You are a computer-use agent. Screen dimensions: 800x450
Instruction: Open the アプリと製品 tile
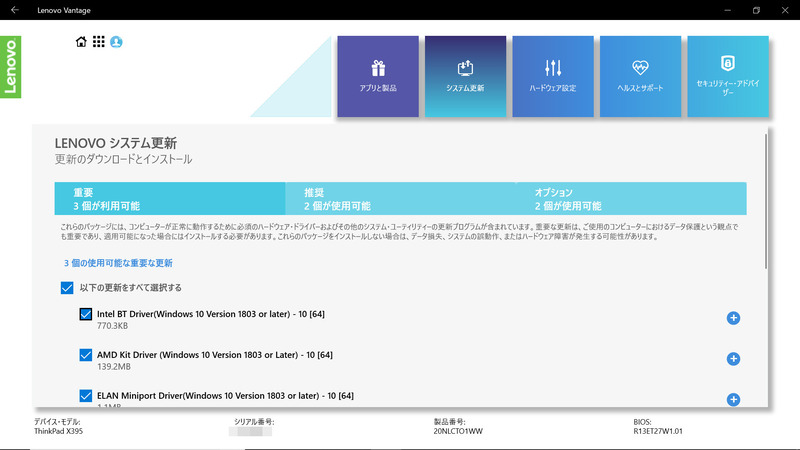pyautogui.click(x=378, y=77)
